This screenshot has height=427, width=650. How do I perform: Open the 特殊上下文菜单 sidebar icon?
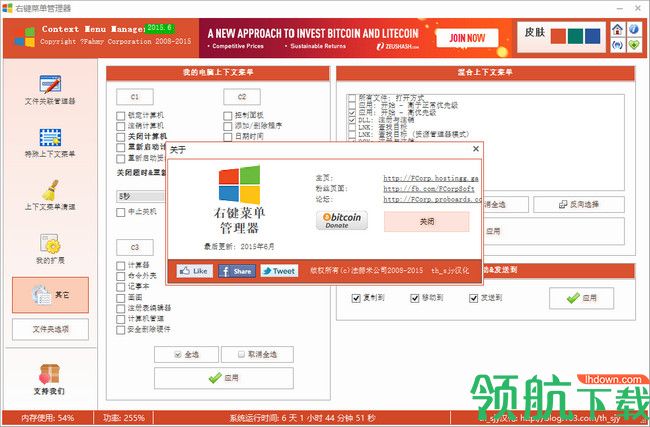click(x=50, y=138)
